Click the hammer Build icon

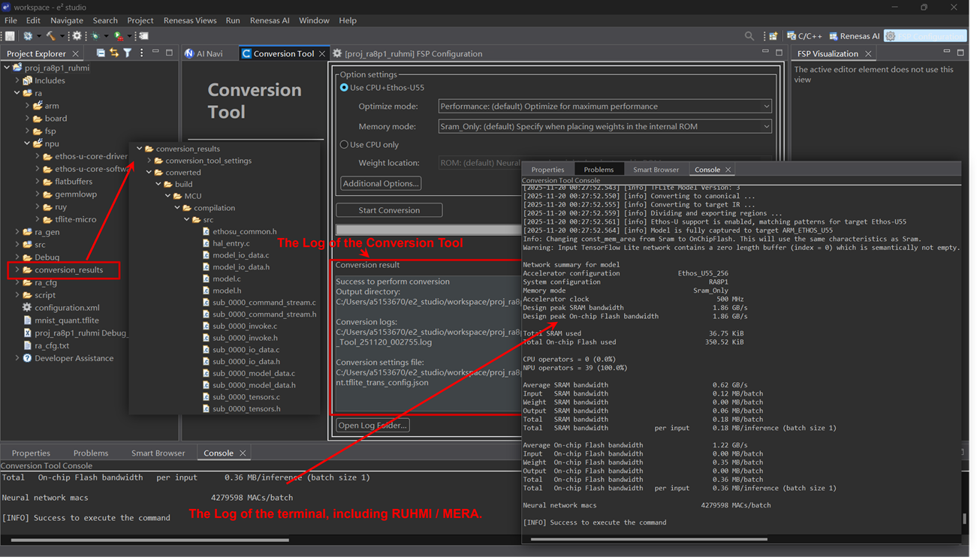pyautogui.click(x=50, y=36)
